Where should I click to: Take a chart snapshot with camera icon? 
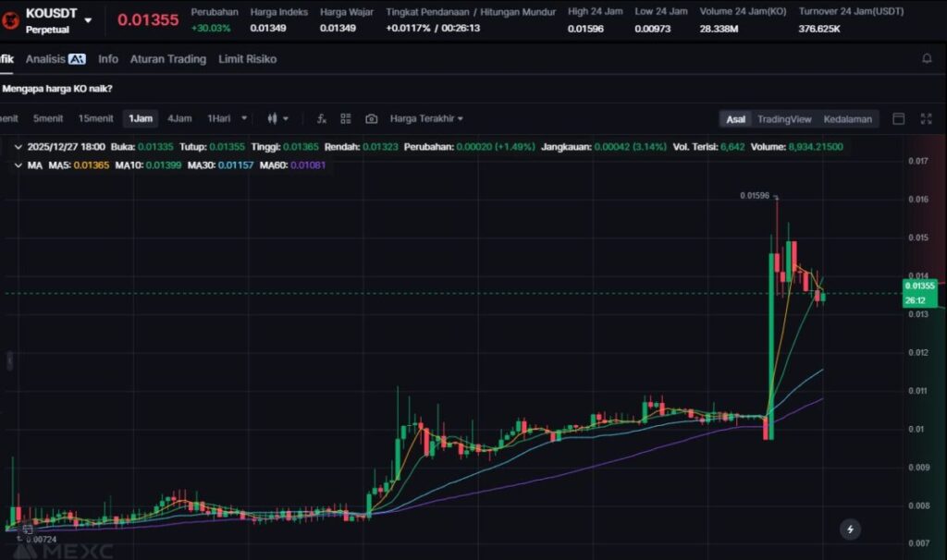pyautogui.click(x=371, y=118)
